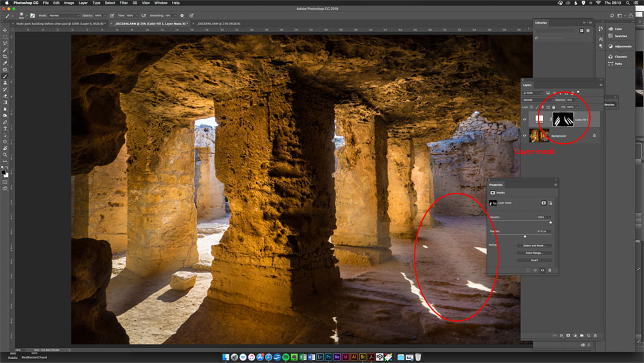
Task: Select the Rectangular Marquee tool
Action: [5, 37]
